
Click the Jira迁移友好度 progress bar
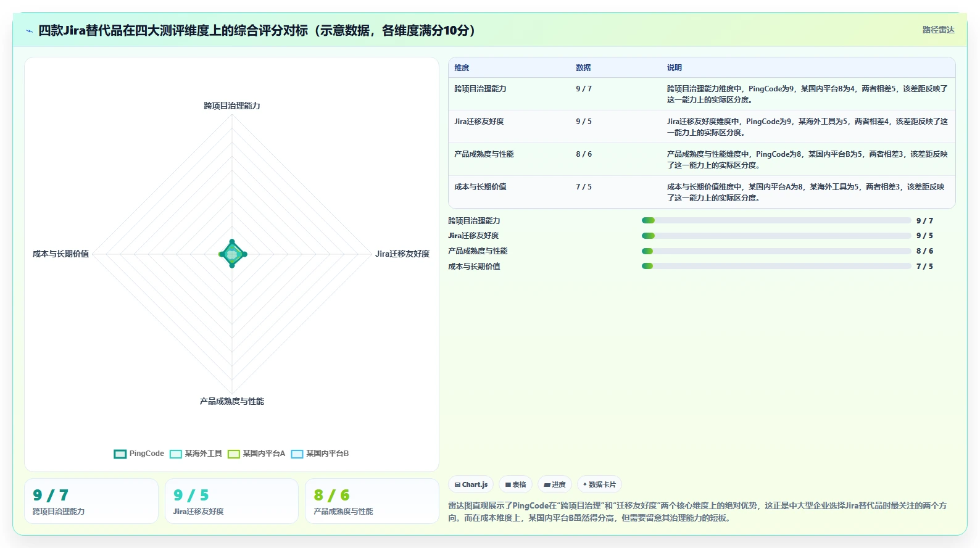point(776,236)
